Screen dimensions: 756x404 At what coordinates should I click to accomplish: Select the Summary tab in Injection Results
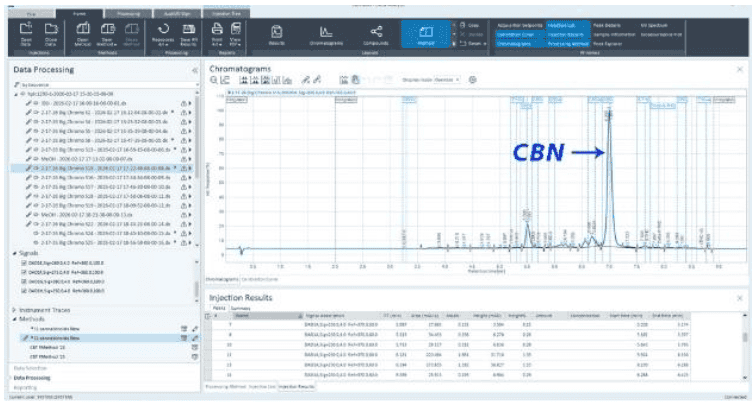[x=240, y=308]
